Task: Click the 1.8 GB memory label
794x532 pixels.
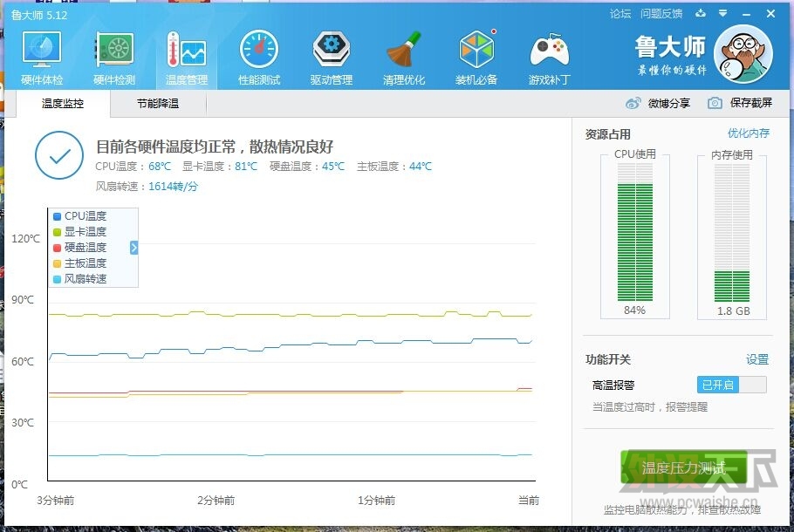Action: coord(733,310)
